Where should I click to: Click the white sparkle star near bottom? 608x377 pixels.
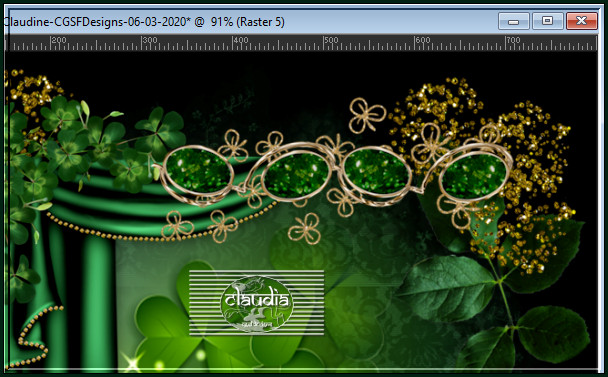point(132,363)
